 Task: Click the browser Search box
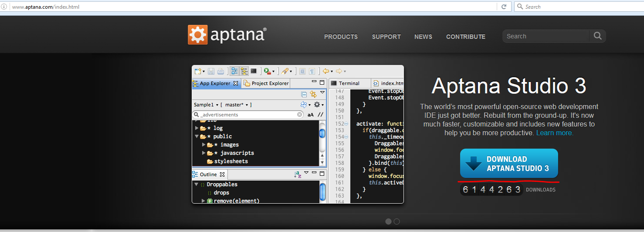579,7
